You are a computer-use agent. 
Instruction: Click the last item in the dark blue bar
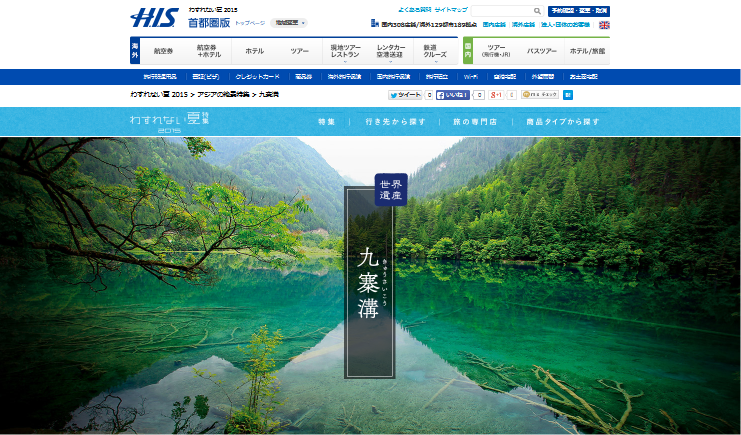(x=583, y=77)
